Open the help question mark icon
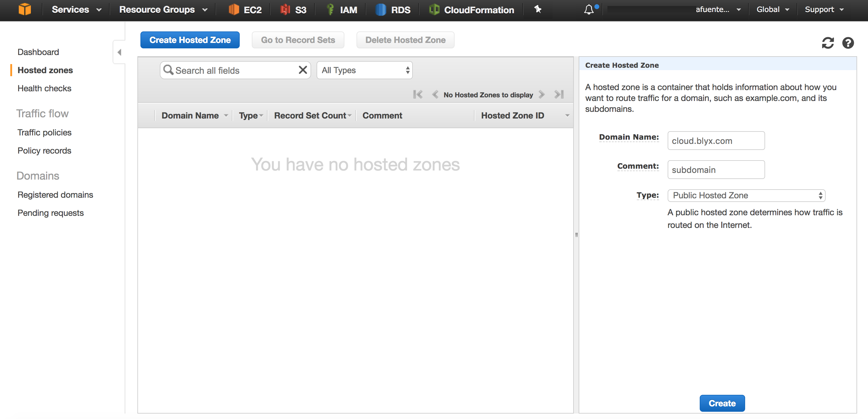The width and height of the screenshot is (868, 419). [848, 43]
